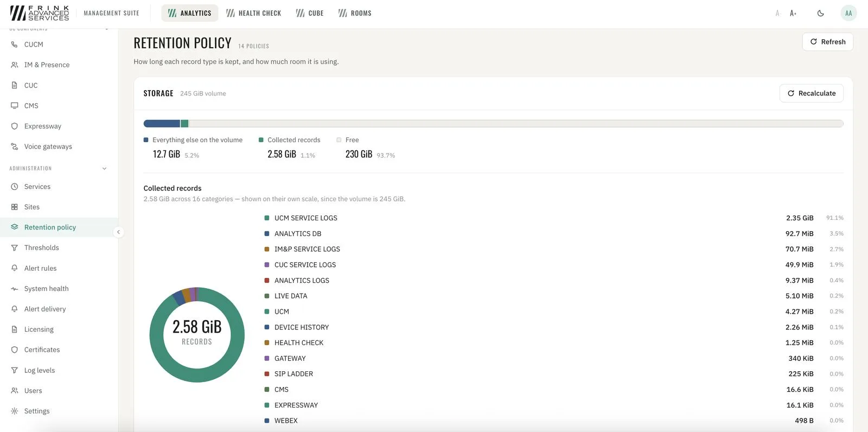The height and width of the screenshot is (432, 868).
Task: Collapse the Administration section chevron
Action: pyautogui.click(x=105, y=168)
